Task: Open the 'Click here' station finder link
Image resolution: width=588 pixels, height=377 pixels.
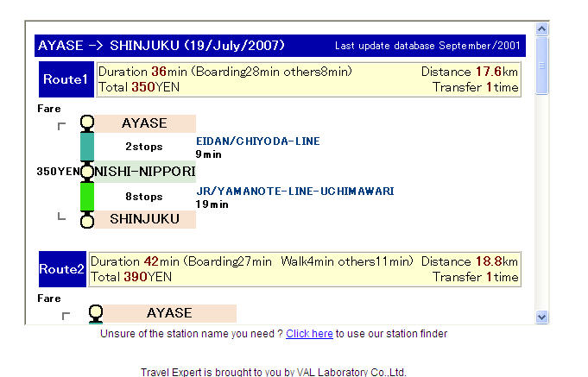Action: (x=309, y=334)
